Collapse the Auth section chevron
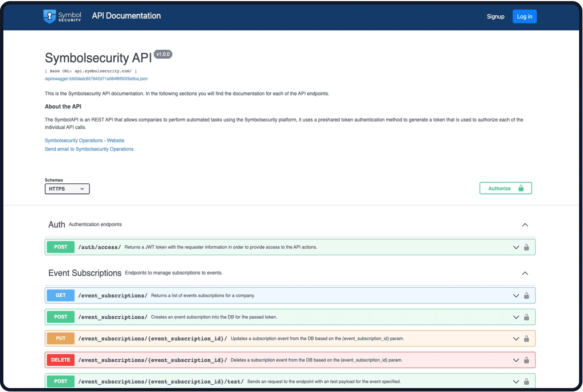The image size is (583, 392). 525,225
